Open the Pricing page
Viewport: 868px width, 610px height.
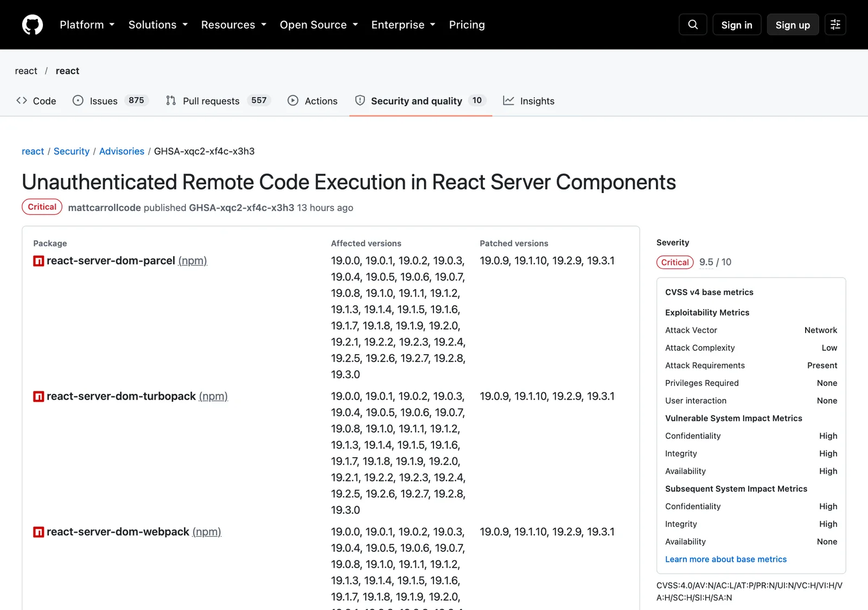tap(467, 25)
